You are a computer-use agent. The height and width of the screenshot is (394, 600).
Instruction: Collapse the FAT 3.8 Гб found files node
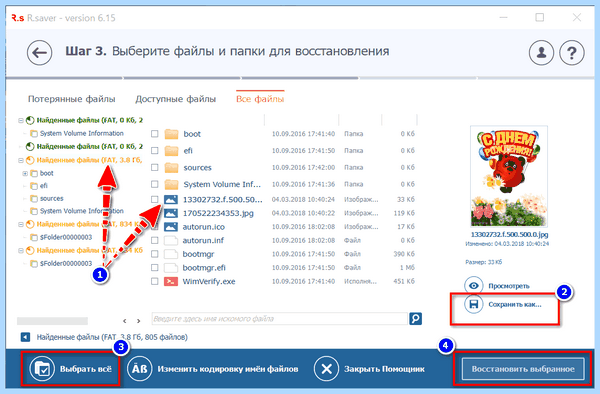pos(21,160)
